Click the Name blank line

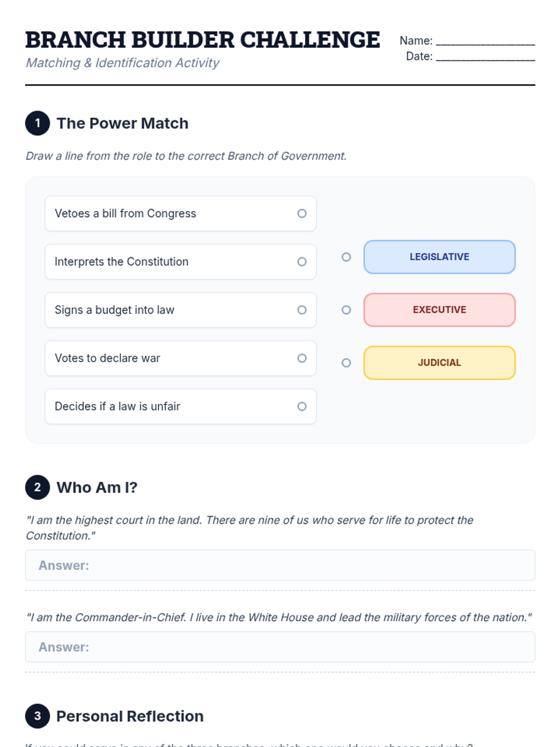[x=485, y=42]
